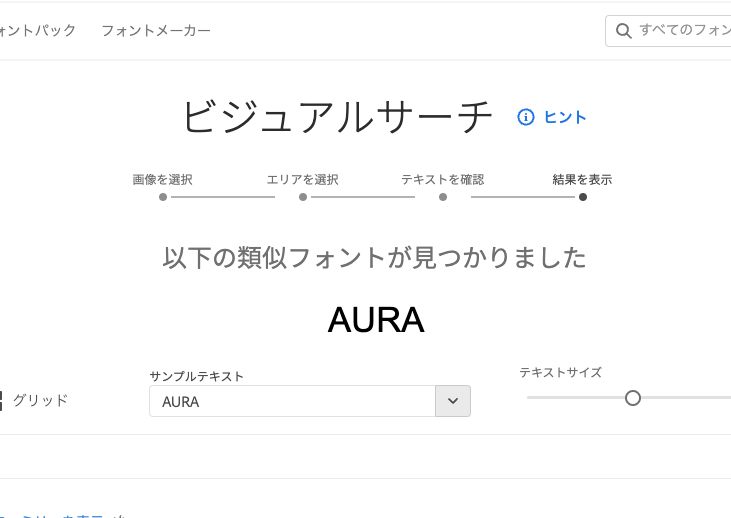Open the ヒント link

tap(565, 117)
